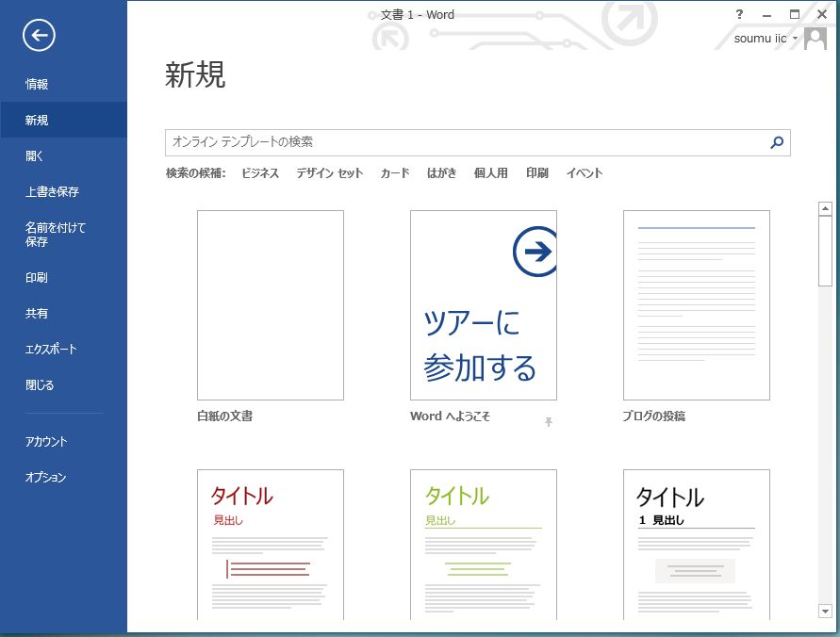Open the 開く menu item
This screenshot has width=840, height=637.
point(64,155)
